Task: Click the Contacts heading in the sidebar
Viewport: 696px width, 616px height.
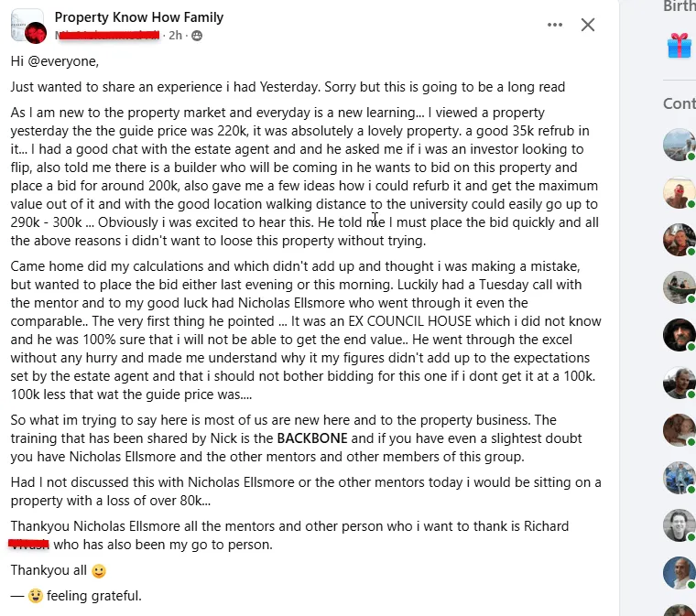Action: (679, 103)
